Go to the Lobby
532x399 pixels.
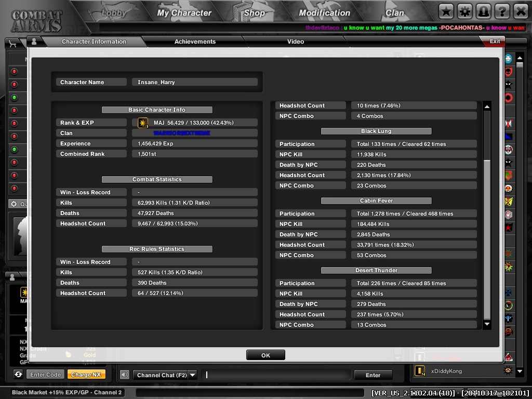pyautogui.click(x=114, y=13)
